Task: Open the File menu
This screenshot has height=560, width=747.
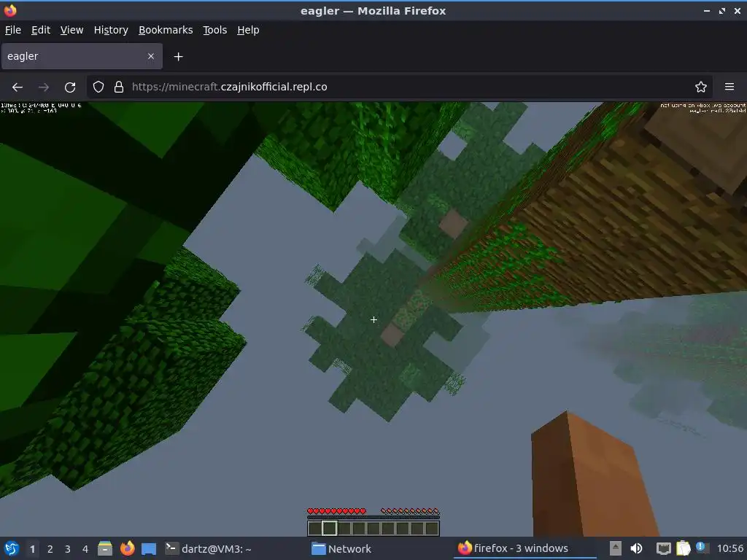Action: pos(13,30)
